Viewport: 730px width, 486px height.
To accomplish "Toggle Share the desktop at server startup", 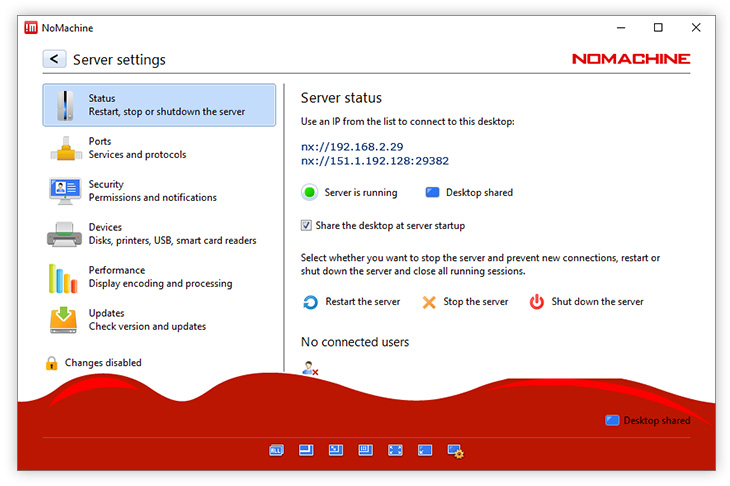I will (x=307, y=226).
